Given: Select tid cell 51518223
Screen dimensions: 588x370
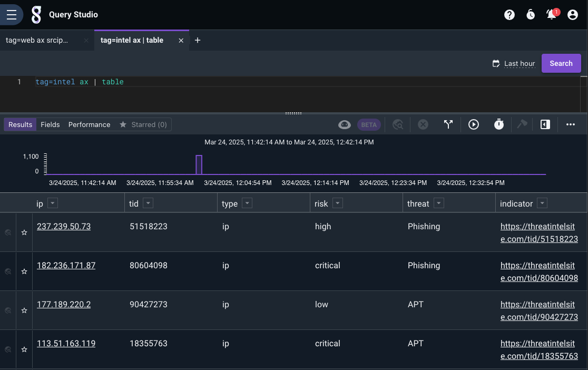Looking at the screenshot, I should [149, 227].
